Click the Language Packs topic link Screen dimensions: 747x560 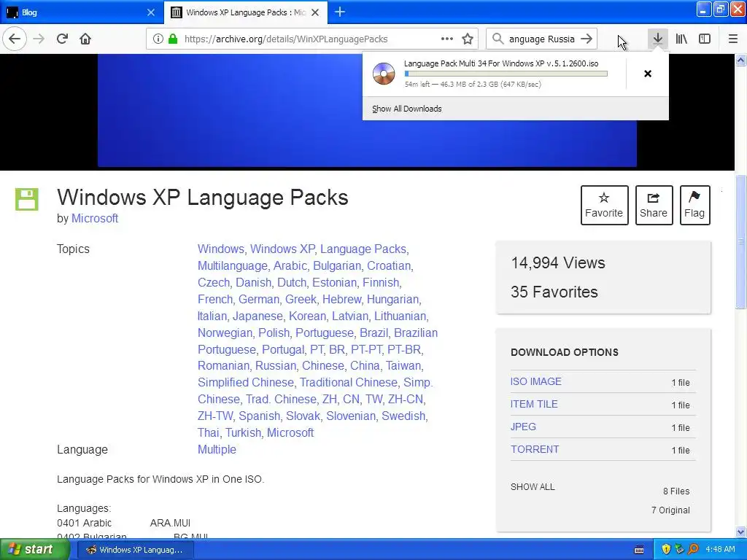[x=363, y=249]
